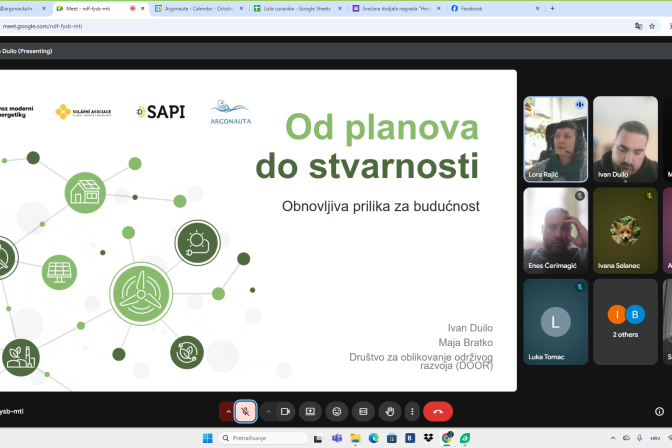Image resolution: width=672 pixels, height=448 pixels.
Task: Open the emoji reactions button
Action: point(337,411)
